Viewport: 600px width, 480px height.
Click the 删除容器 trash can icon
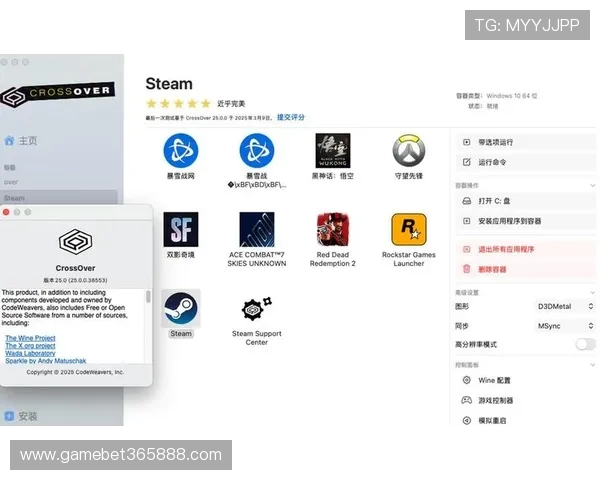[466, 269]
